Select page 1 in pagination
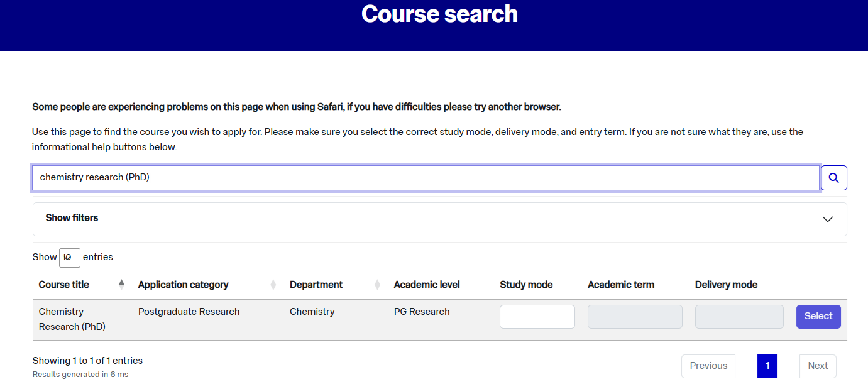The width and height of the screenshot is (868, 389). [x=767, y=366]
